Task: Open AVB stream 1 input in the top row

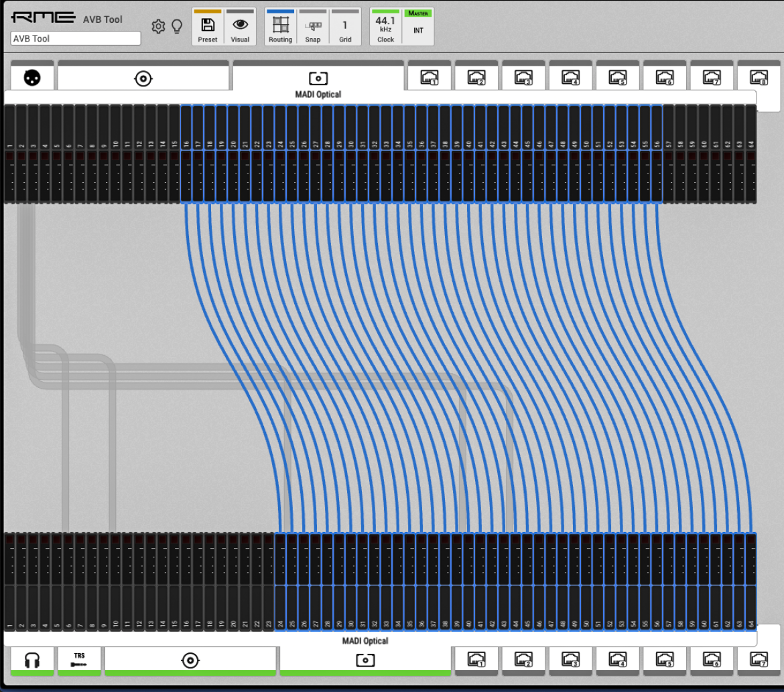Action: tap(430, 76)
